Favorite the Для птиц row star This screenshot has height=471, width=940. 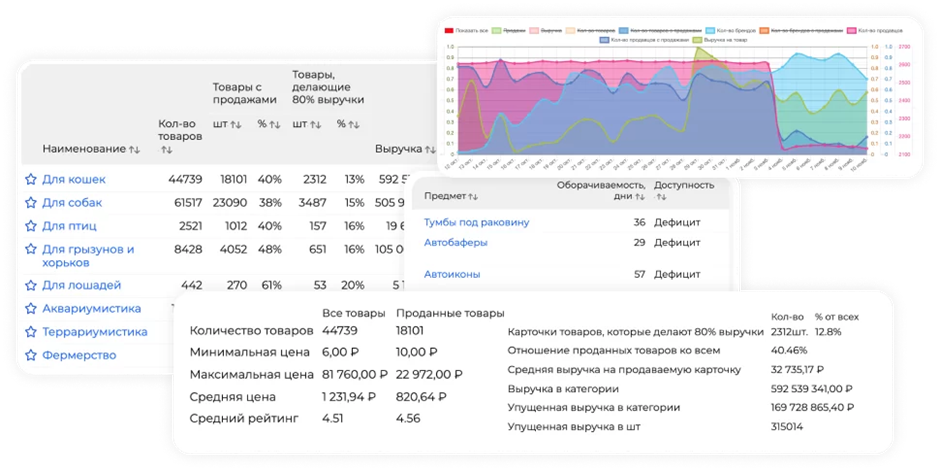click(x=31, y=225)
